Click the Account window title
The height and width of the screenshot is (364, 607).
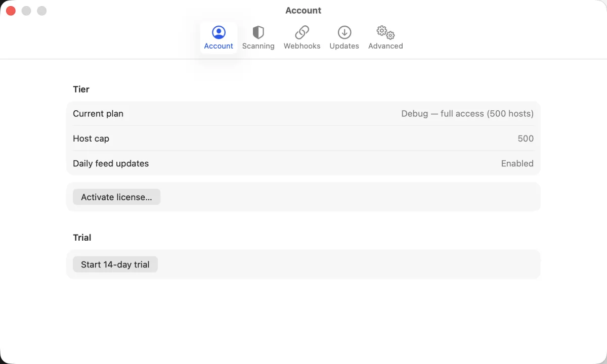303,10
